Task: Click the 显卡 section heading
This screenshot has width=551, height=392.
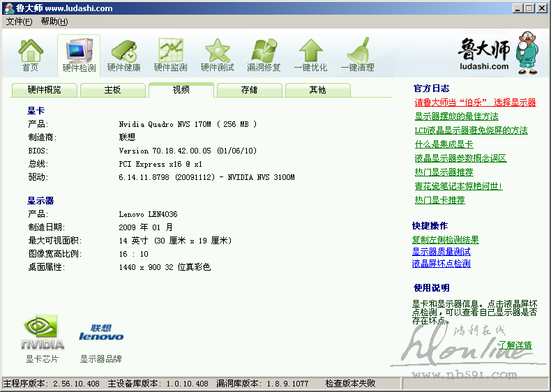Action: [x=36, y=111]
